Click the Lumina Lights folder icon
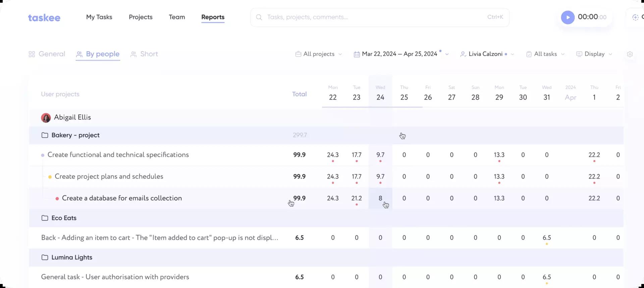 coord(45,258)
